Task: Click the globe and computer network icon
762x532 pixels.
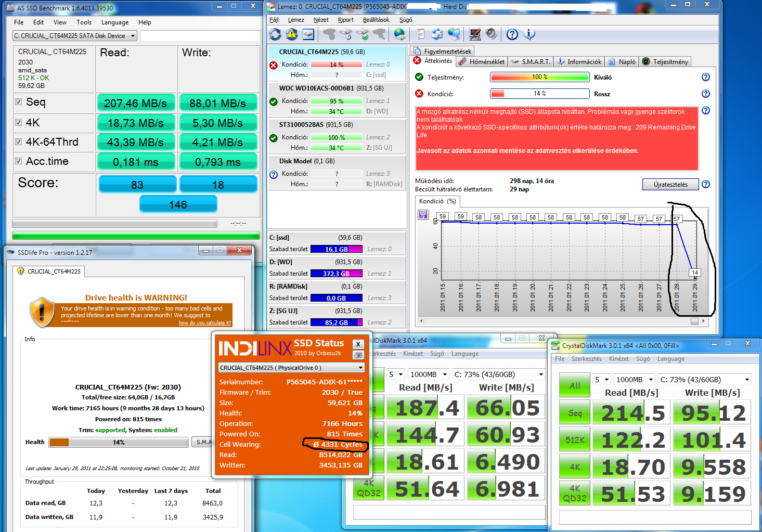Action: pyautogui.click(x=454, y=34)
